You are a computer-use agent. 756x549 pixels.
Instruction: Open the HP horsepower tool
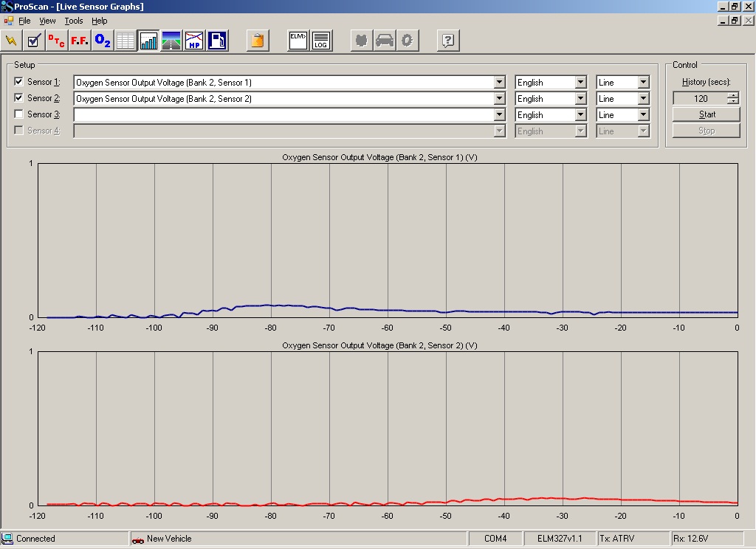[x=194, y=41]
